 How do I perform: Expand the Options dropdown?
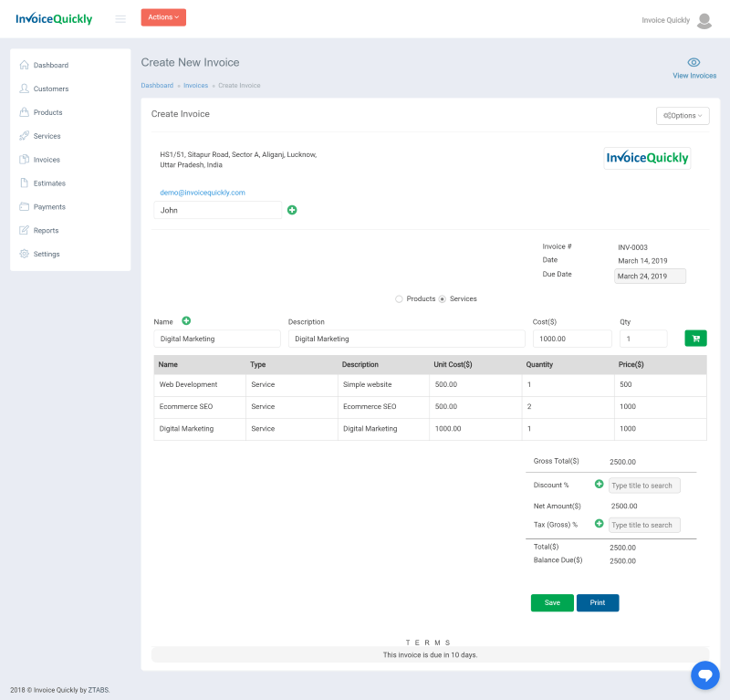point(683,116)
